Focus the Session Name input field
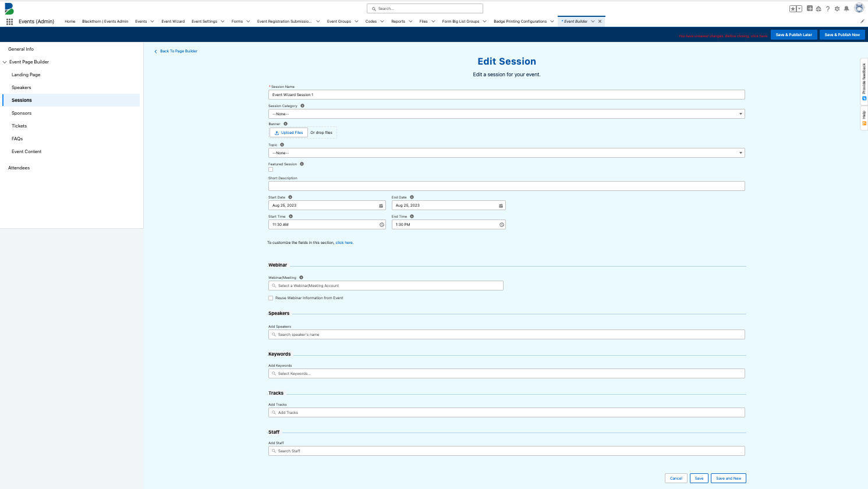Viewport: 868px width, 489px height. [x=506, y=95]
